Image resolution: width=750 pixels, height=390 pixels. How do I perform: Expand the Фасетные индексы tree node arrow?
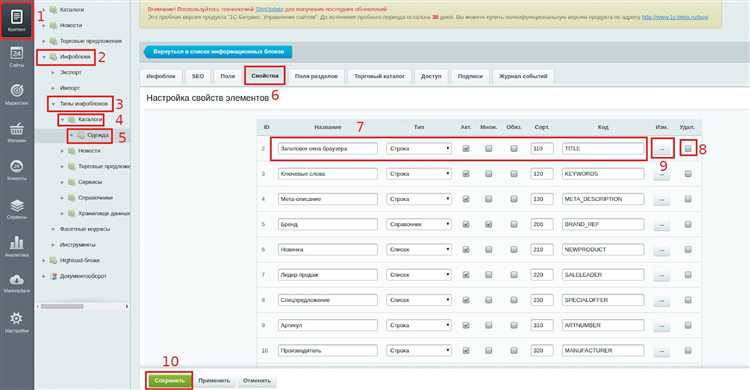point(53,229)
